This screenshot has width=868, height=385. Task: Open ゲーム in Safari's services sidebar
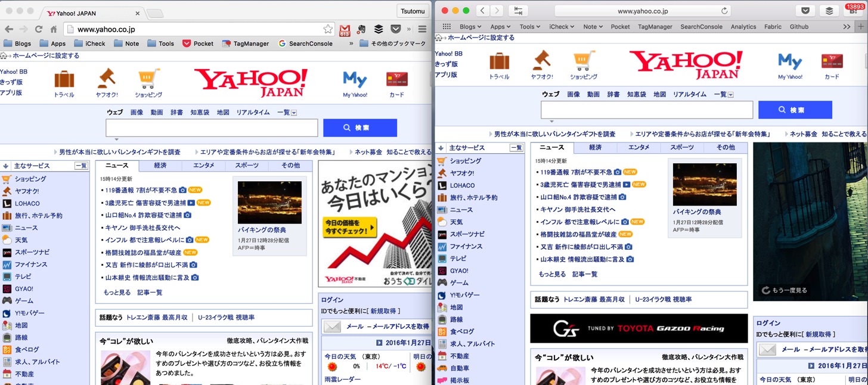[x=459, y=282]
